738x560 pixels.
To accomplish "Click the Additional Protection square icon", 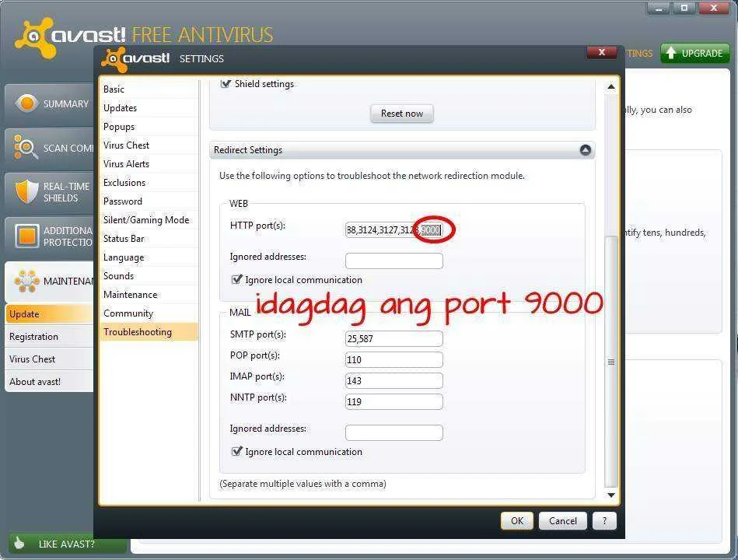I will click(26, 236).
